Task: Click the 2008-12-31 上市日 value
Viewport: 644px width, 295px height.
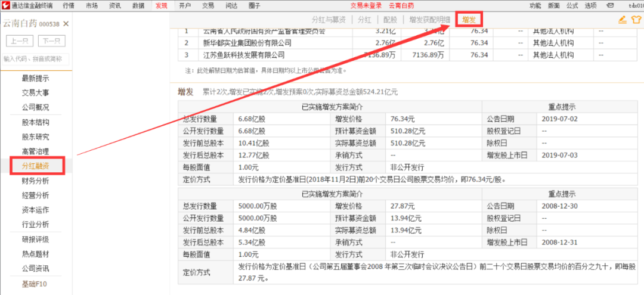Action: (x=559, y=242)
